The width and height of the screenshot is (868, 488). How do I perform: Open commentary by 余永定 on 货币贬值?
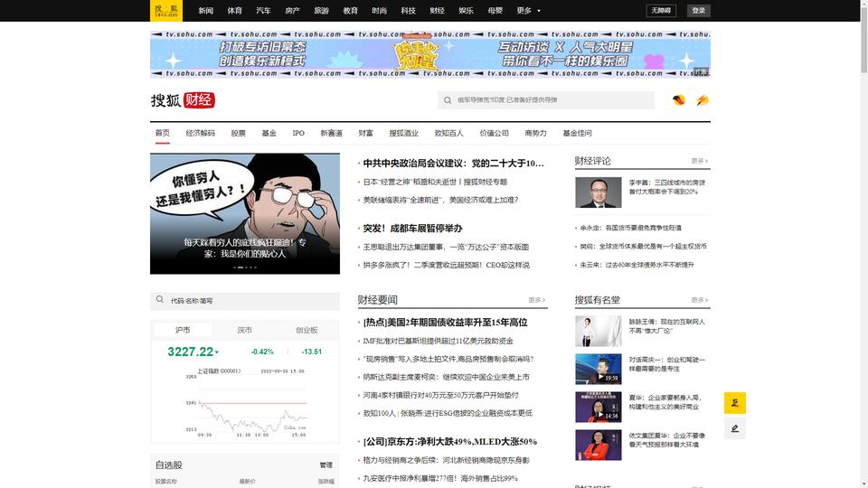630,228
